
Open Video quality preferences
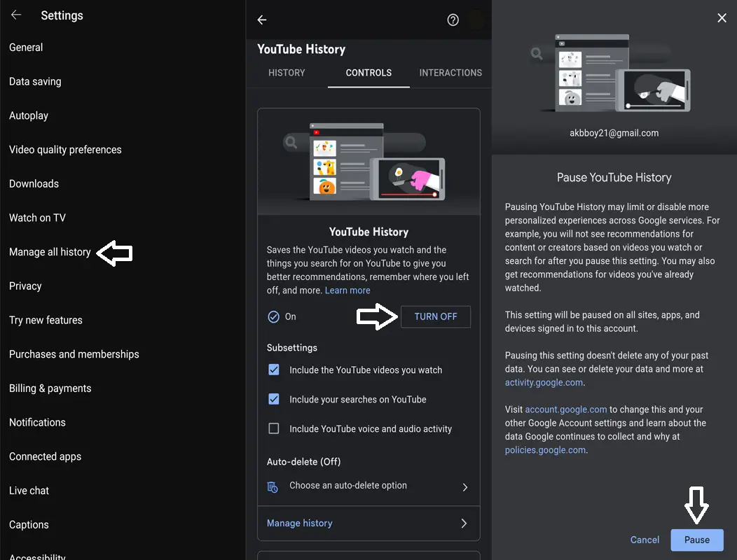pos(65,150)
